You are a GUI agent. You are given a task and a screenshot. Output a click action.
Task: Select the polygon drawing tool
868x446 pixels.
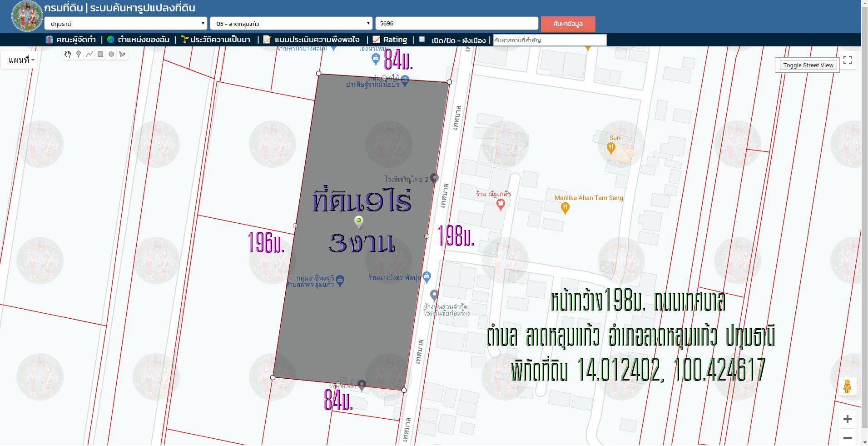click(122, 54)
